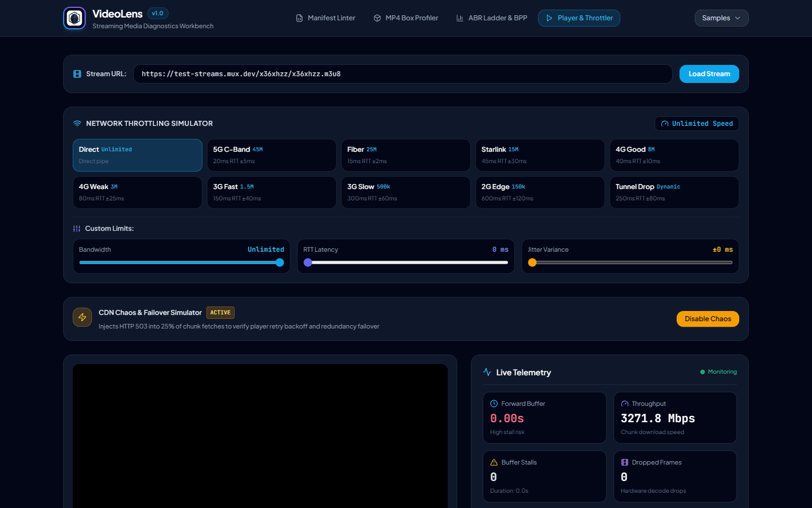Click the Bandwidth slider handle
This screenshot has height=508, width=812.
[x=280, y=262]
